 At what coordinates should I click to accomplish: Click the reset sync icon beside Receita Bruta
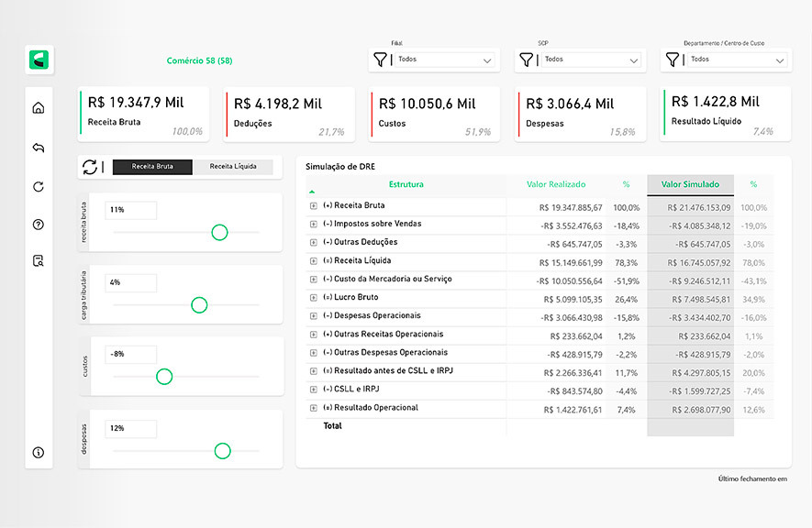click(90, 167)
